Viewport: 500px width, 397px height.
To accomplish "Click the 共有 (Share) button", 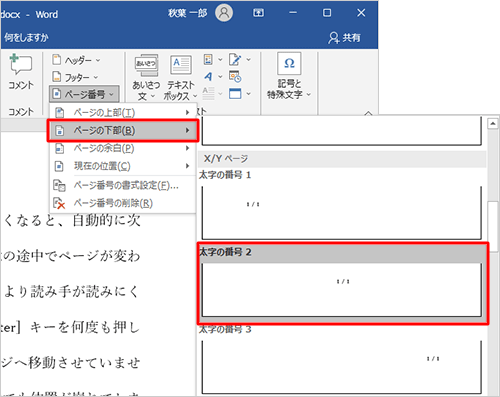I will coord(345,38).
